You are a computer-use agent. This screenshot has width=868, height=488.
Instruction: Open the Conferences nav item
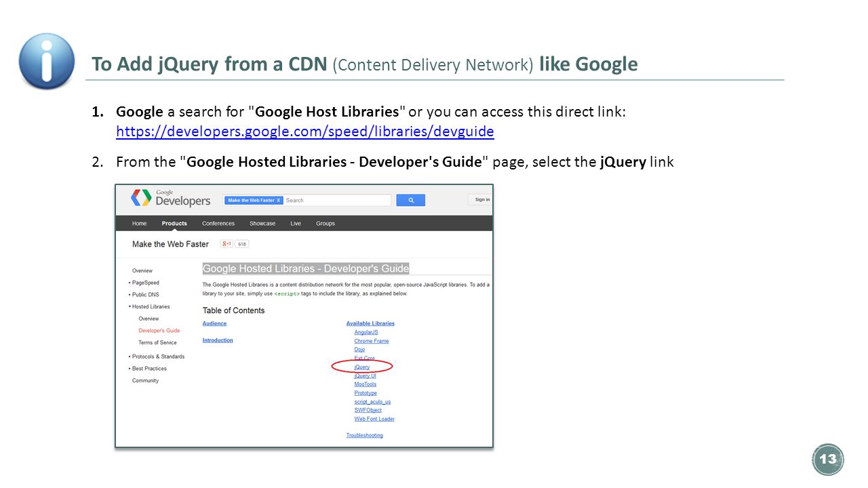pyautogui.click(x=218, y=224)
